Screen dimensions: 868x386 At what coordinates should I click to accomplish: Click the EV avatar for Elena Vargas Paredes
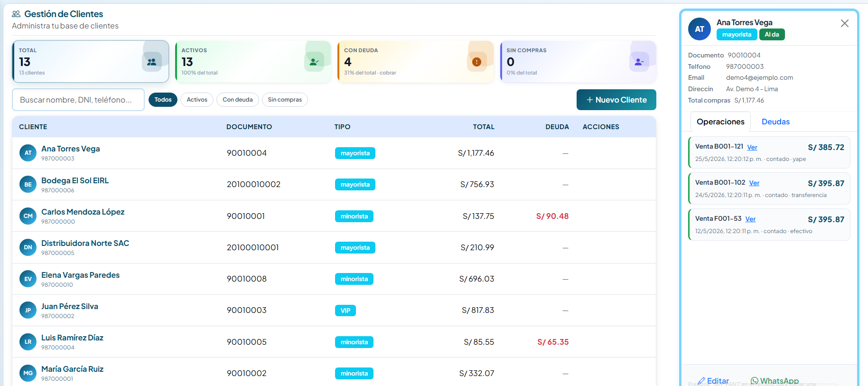pyautogui.click(x=28, y=279)
